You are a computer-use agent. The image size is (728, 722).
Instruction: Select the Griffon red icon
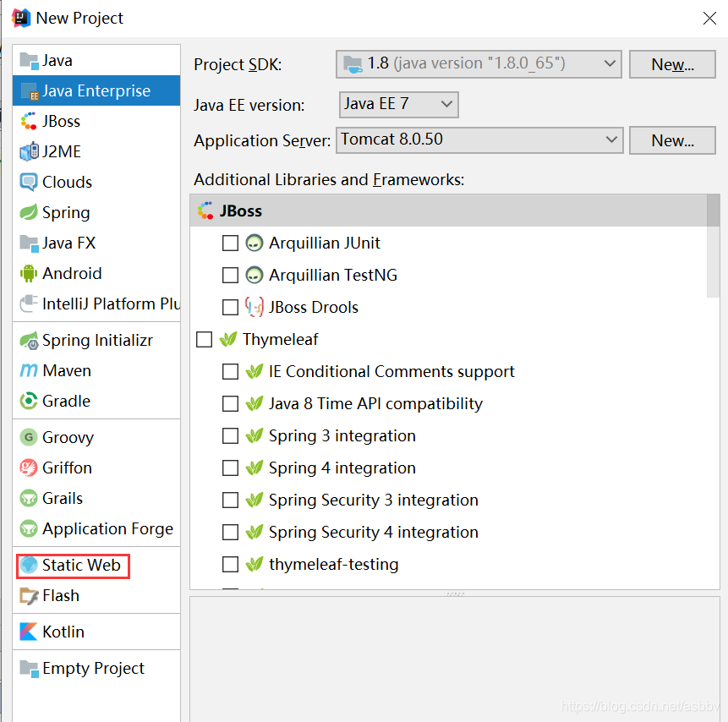point(29,468)
